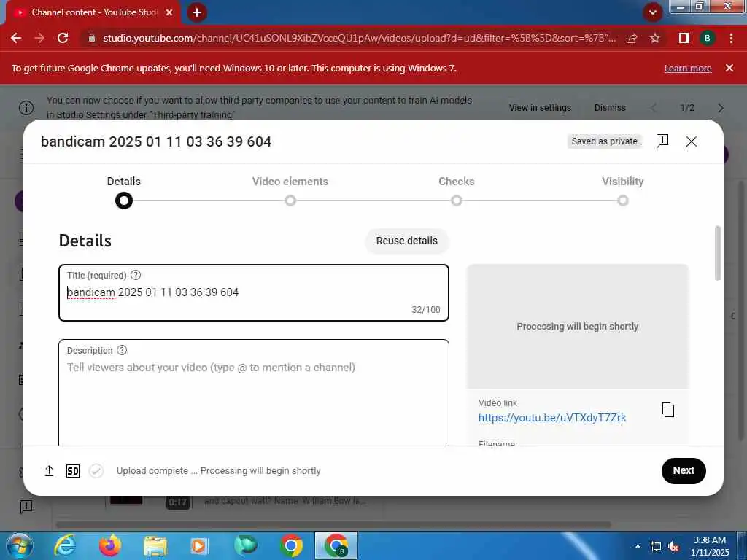Open the youtu.be video link
This screenshot has width=747, height=560.
551,418
